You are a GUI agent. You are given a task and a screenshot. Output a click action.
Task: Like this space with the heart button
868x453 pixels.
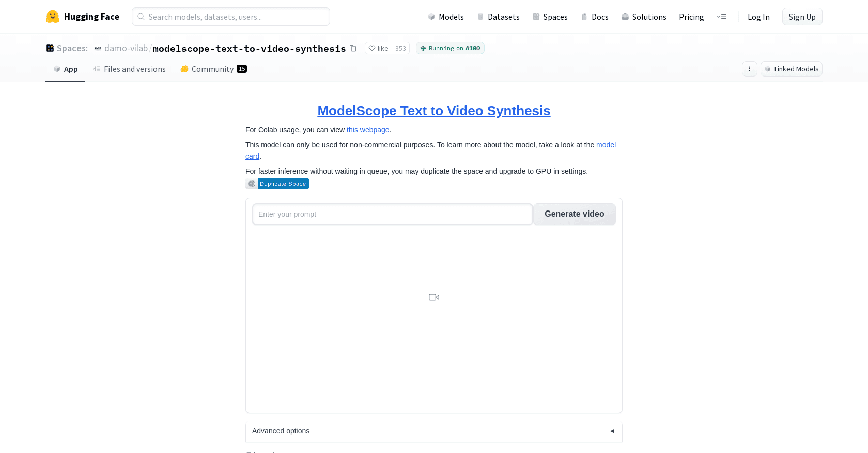point(378,48)
